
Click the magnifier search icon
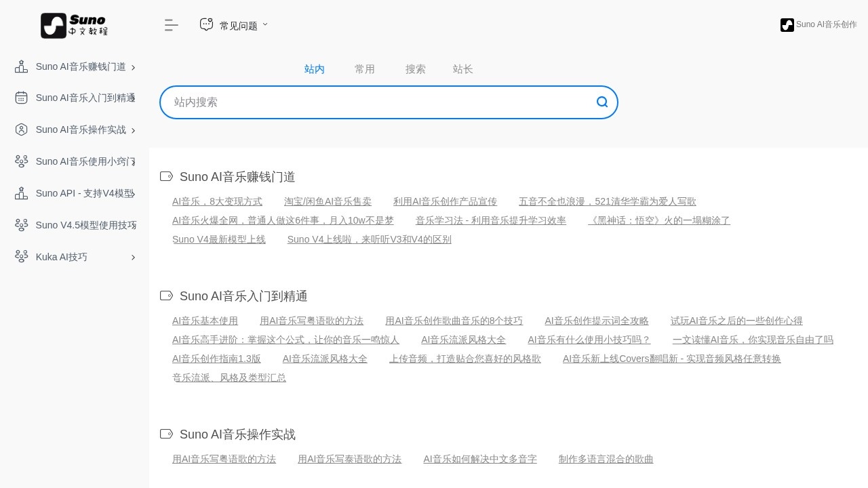click(x=602, y=102)
